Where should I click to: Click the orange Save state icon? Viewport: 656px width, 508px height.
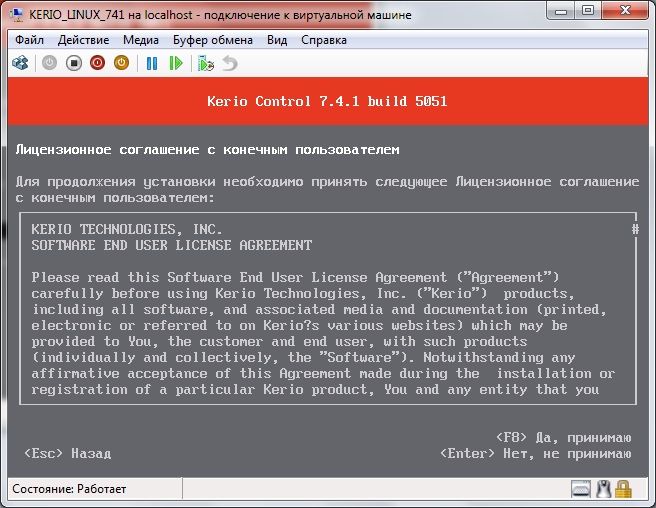(x=122, y=63)
